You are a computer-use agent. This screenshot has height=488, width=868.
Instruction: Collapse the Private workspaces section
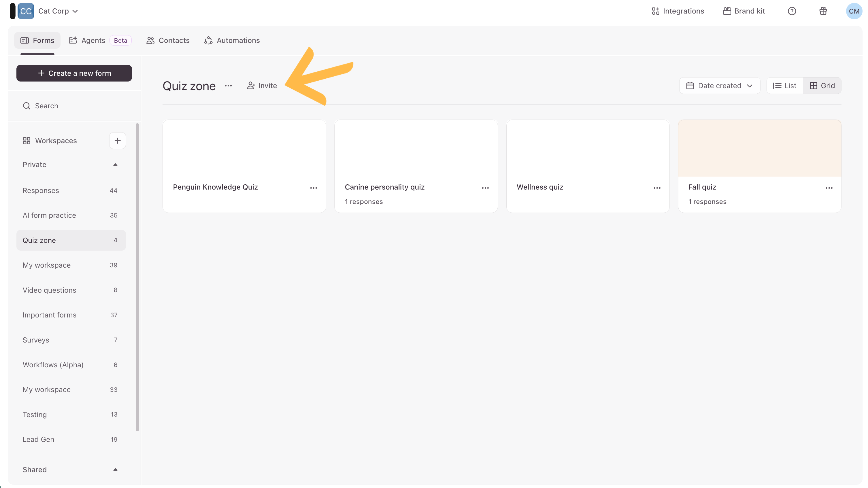[115, 165]
